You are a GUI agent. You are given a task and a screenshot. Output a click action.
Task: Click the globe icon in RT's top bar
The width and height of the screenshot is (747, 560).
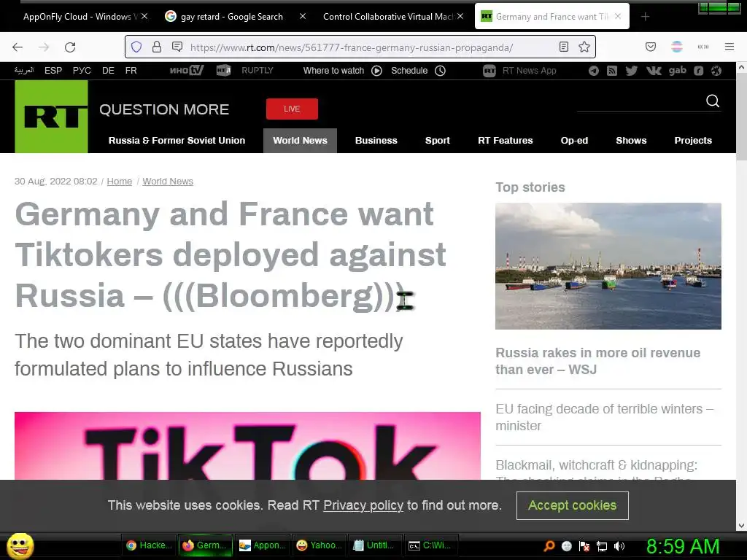pyautogui.click(x=716, y=71)
